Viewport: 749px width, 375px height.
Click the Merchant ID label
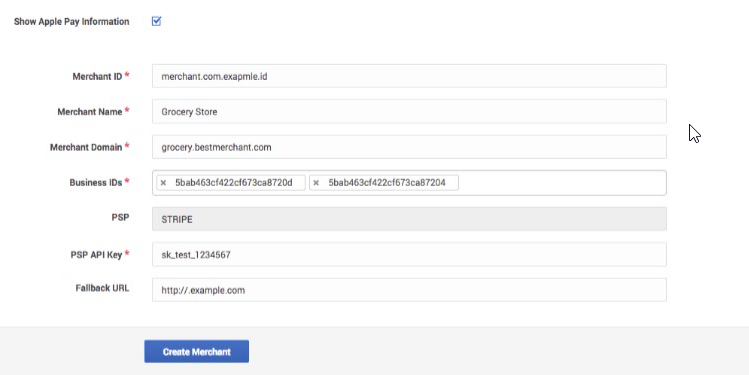(x=97, y=76)
